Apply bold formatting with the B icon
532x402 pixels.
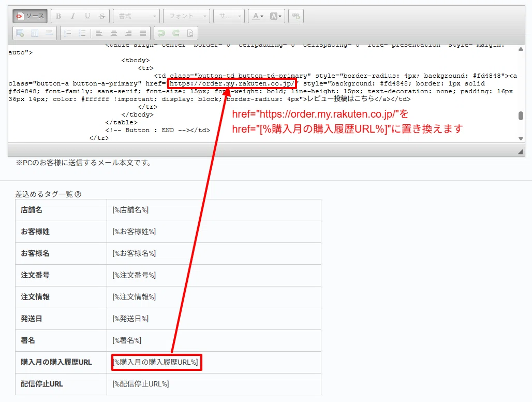pyautogui.click(x=58, y=16)
